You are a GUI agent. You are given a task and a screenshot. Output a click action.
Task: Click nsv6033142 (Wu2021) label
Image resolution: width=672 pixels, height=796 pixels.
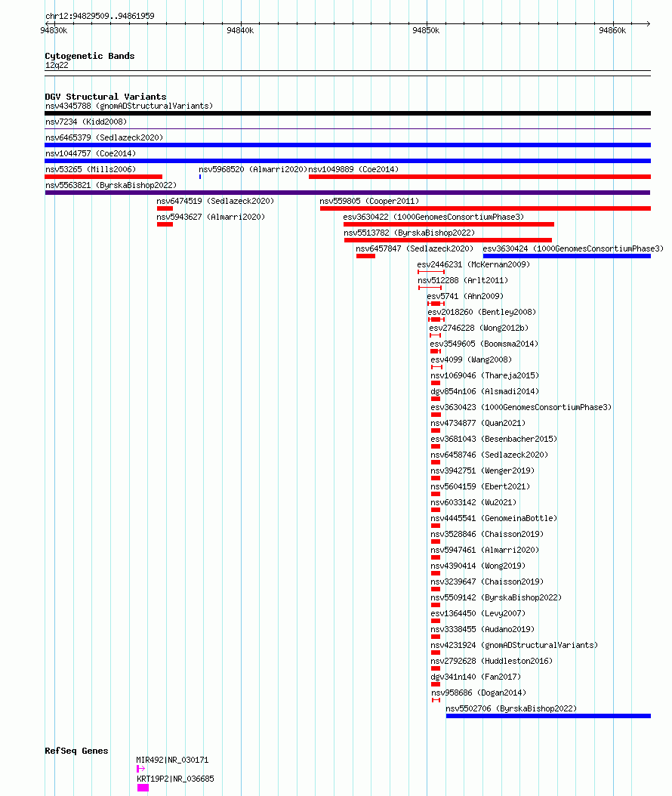tap(473, 502)
